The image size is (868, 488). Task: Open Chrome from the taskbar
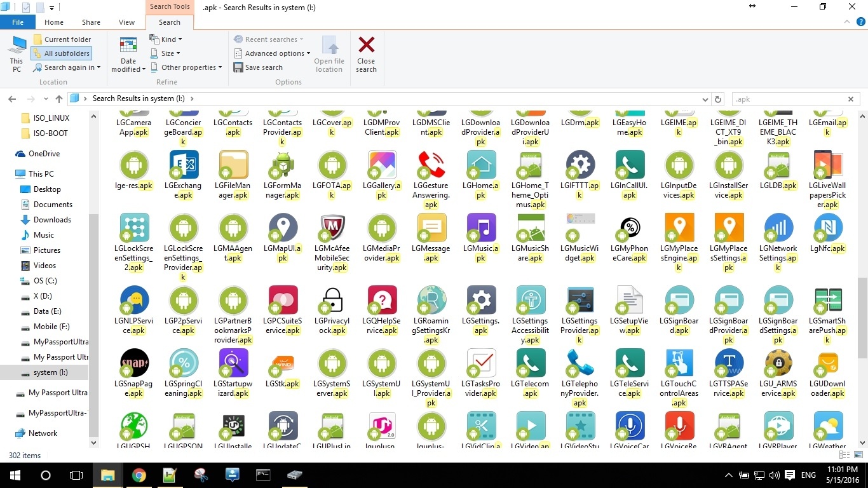click(x=139, y=475)
